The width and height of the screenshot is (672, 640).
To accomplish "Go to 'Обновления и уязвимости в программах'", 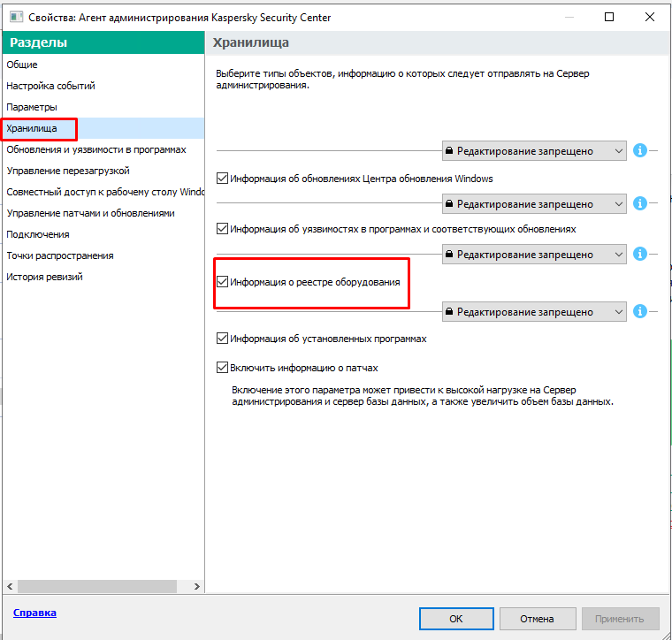I will tap(103, 149).
